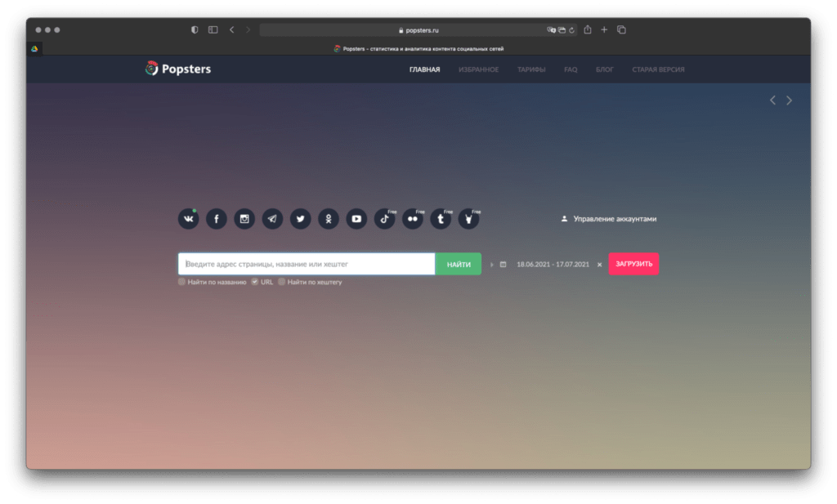This screenshot has width=837, height=504.
Task: Enable "Найти по названию" search option
Action: [182, 282]
